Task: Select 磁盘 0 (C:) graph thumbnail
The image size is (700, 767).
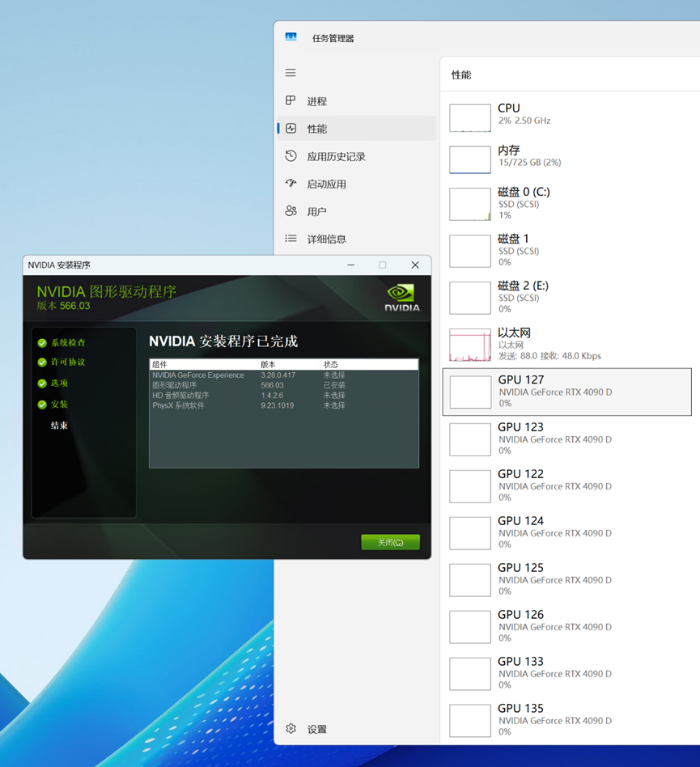Action: click(x=470, y=204)
